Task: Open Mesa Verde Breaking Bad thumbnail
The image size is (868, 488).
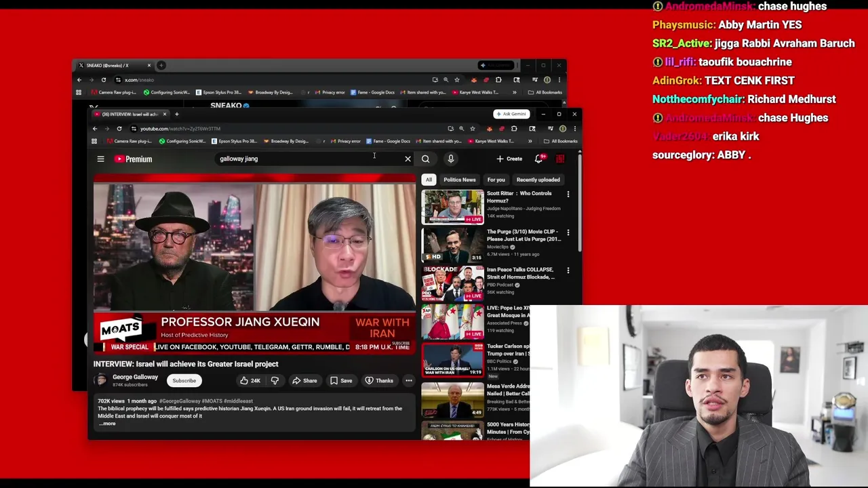Action: tap(452, 399)
